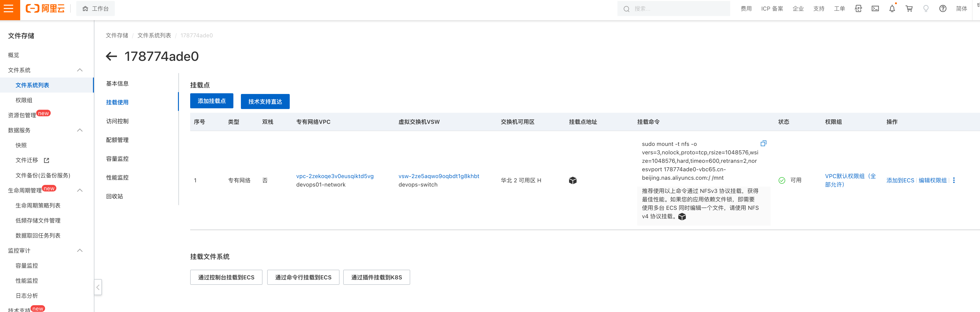The height and width of the screenshot is (312, 980).
Task: Click the 添加挂载点 button
Action: 212,101
